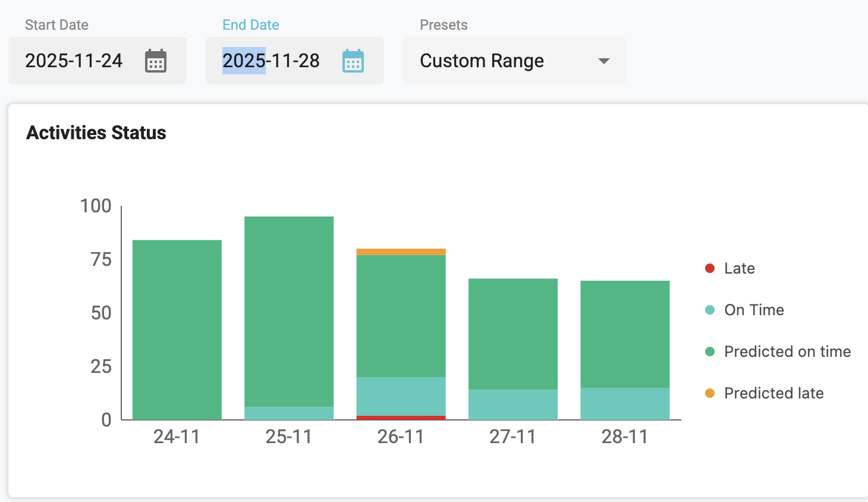This screenshot has width=868, height=502.
Task: Click the End Date field showing 2025-11-28
Action: (x=271, y=61)
